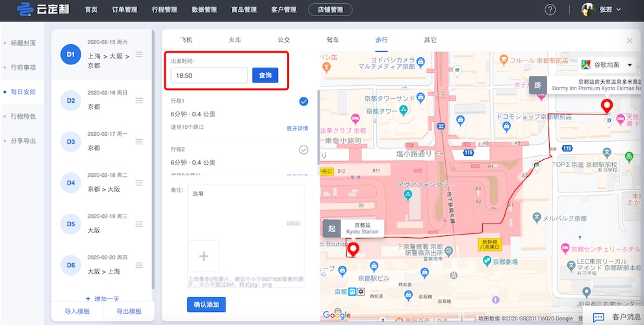This screenshot has width=644, height=325.
Task: Open 行程管理 menu
Action: (164, 10)
